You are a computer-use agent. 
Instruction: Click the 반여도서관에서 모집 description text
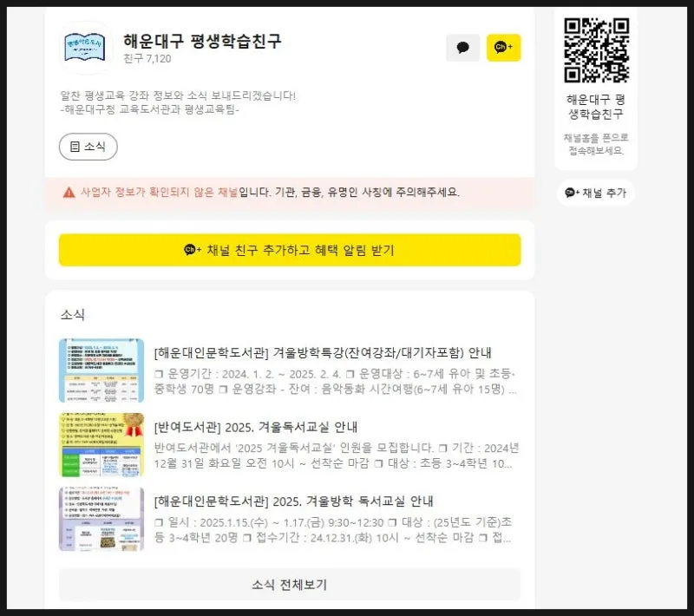[x=335, y=455]
